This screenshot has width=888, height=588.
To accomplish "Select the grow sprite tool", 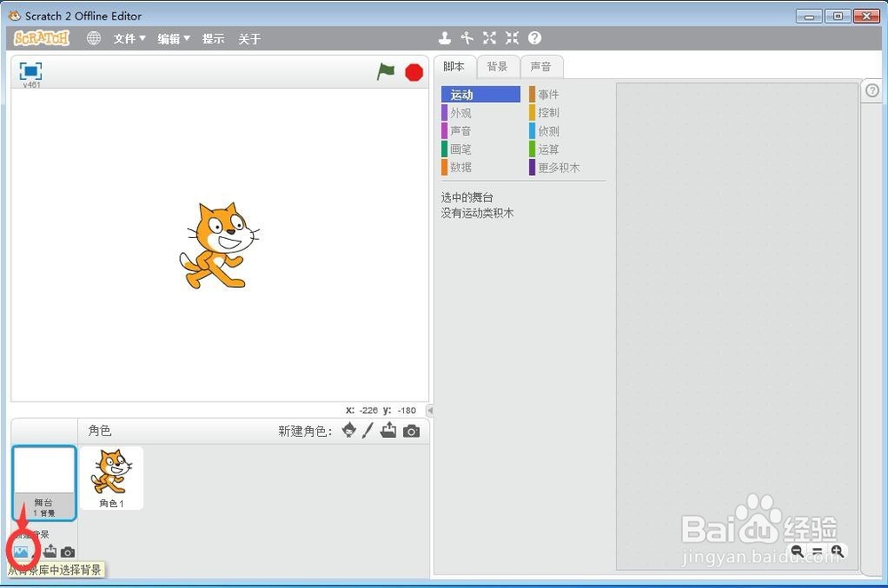I will point(489,38).
